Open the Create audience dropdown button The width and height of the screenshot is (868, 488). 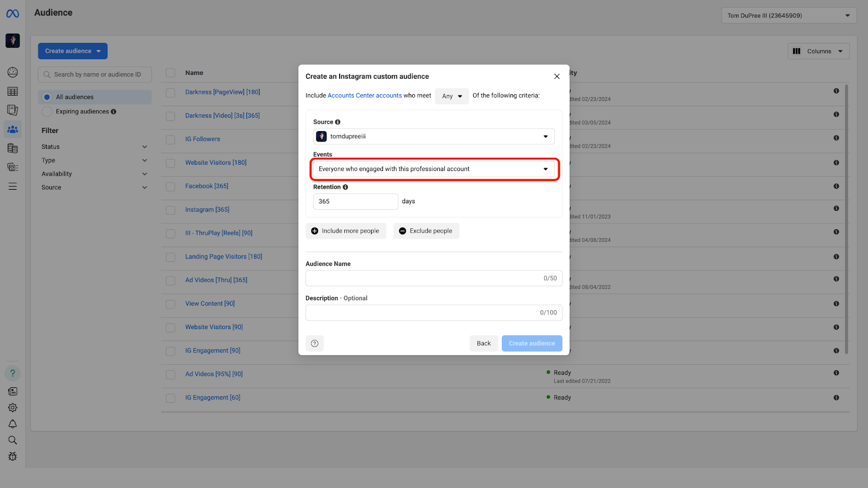73,51
